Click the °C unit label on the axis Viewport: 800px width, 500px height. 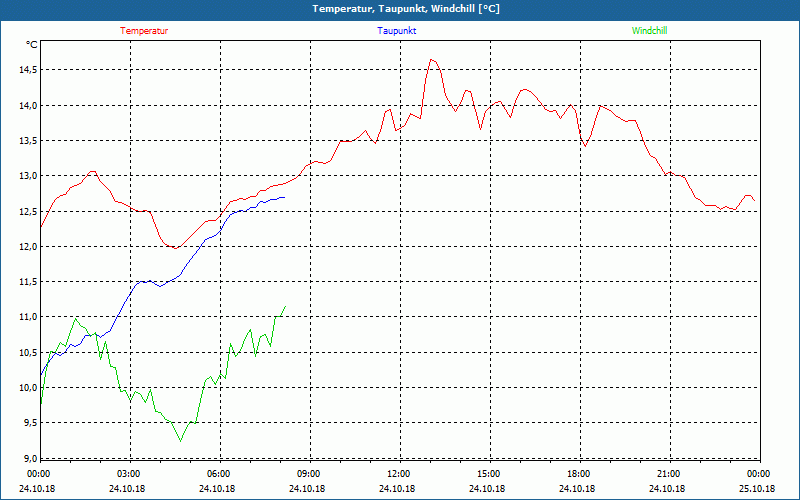tap(32, 45)
